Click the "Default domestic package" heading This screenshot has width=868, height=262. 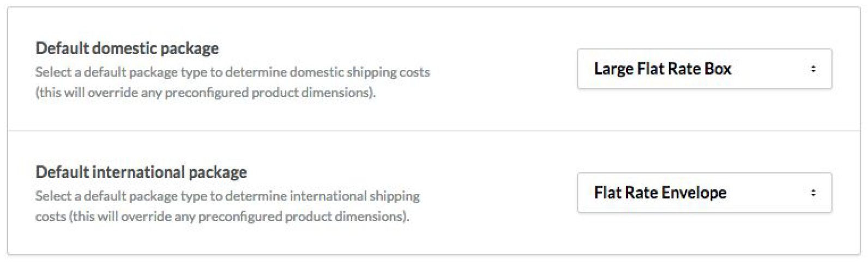[x=127, y=48]
